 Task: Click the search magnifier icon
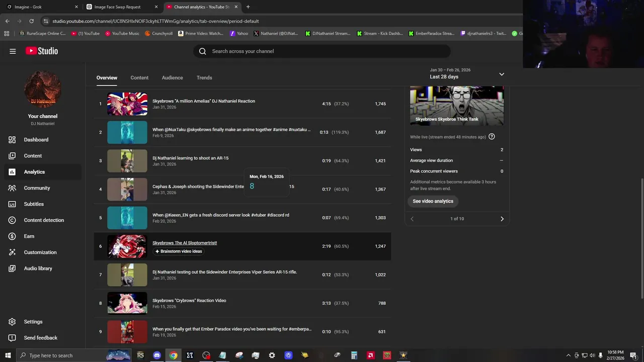click(x=202, y=51)
